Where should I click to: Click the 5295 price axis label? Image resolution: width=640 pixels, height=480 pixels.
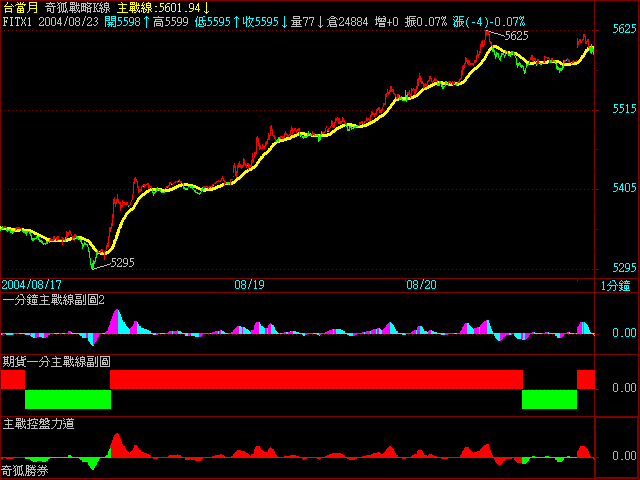click(624, 268)
